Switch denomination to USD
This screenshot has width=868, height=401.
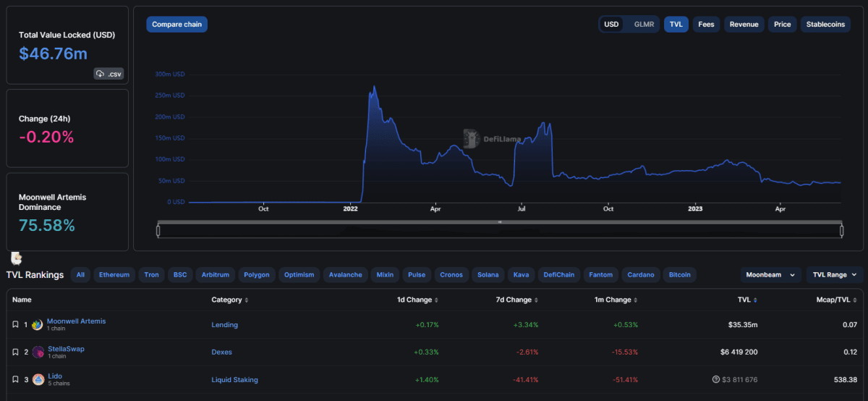point(611,24)
